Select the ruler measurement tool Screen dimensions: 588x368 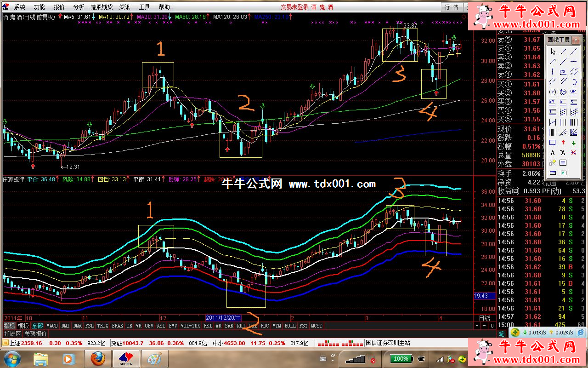(552, 173)
